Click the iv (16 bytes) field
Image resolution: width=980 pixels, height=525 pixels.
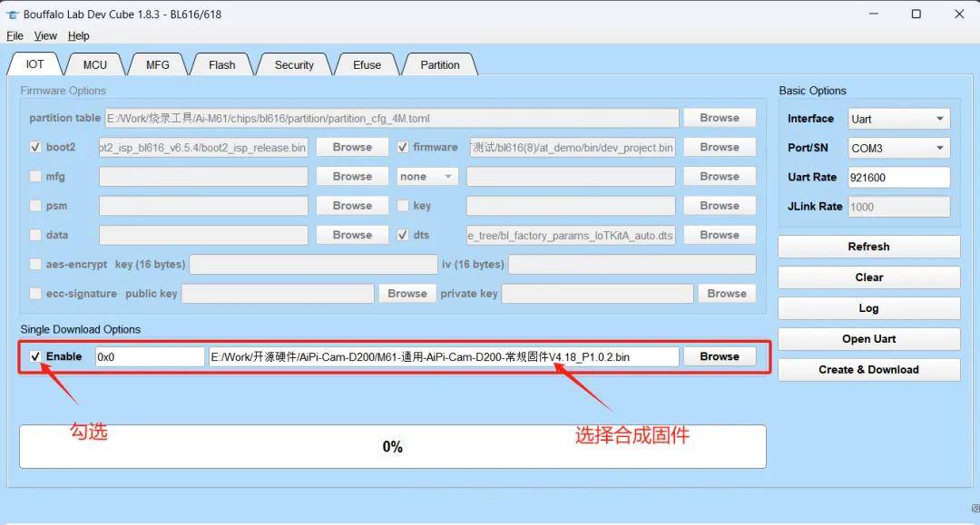click(x=632, y=265)
